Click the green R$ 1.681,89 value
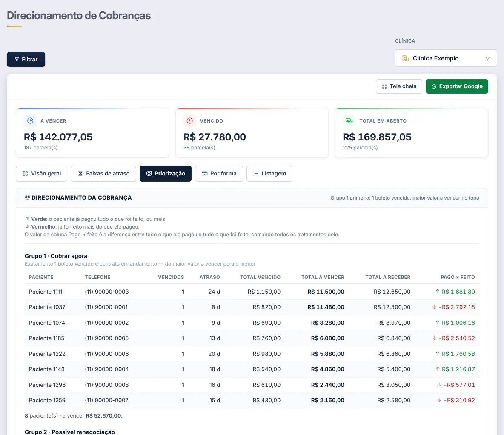 [x=458, y=292]
